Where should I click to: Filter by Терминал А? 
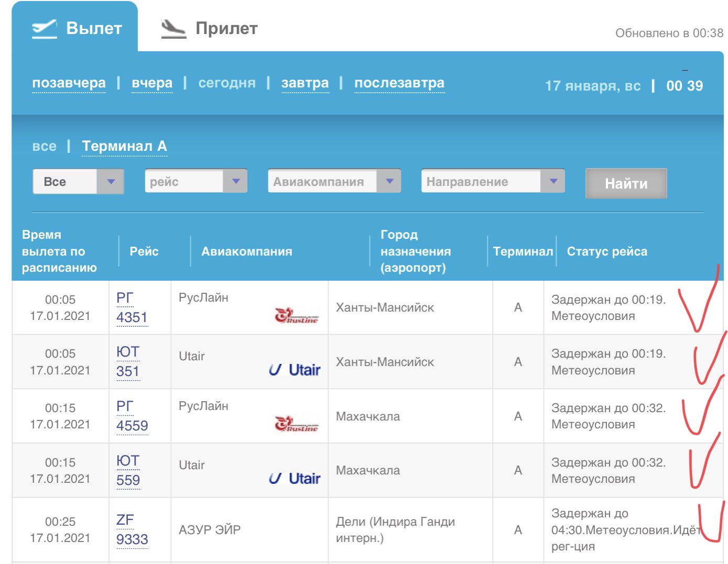[x=125, y=146]
